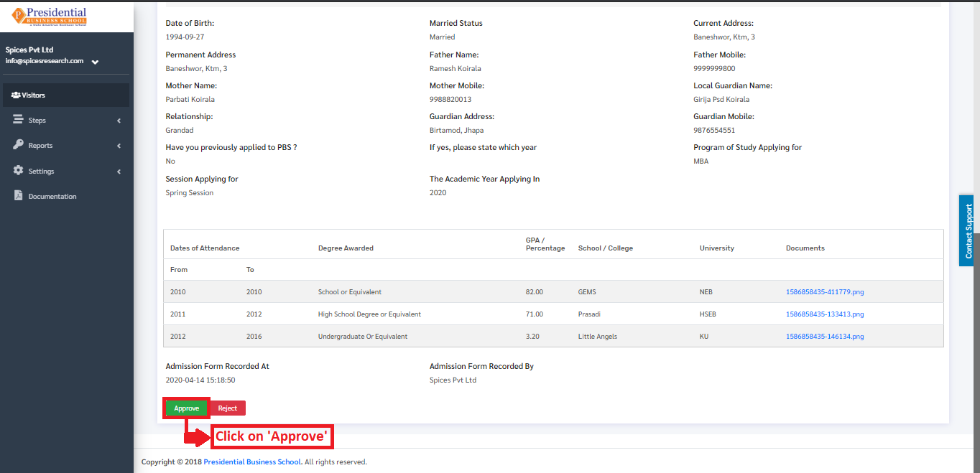
Task: Open the Steps sidebar menu
Action: [x=66, y=120]
